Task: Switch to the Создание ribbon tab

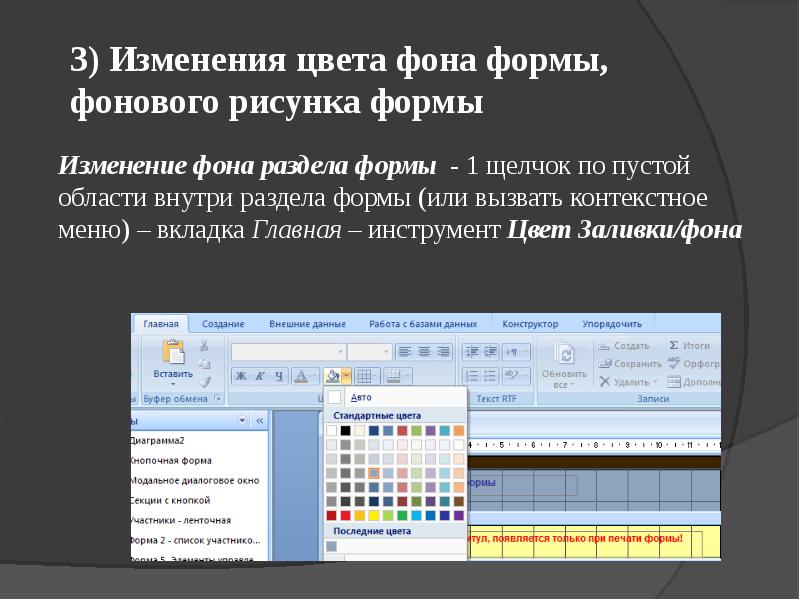Action: click(223, 324)
